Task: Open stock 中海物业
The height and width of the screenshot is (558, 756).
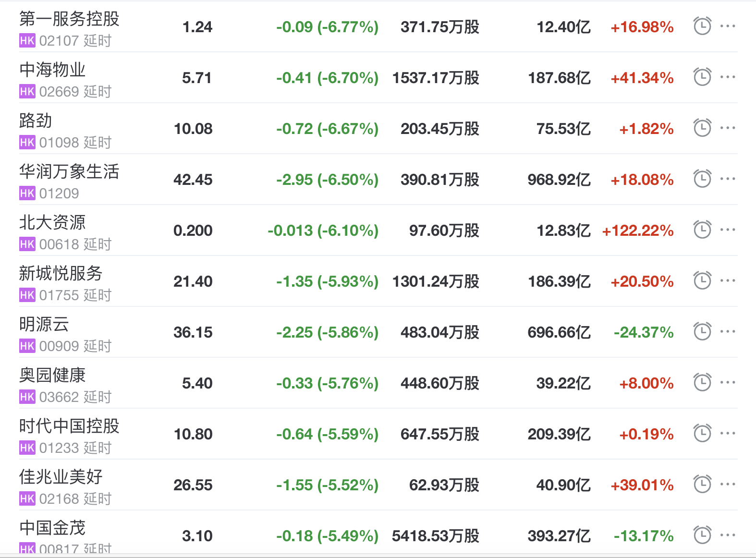Action: [x=52, y=70]
